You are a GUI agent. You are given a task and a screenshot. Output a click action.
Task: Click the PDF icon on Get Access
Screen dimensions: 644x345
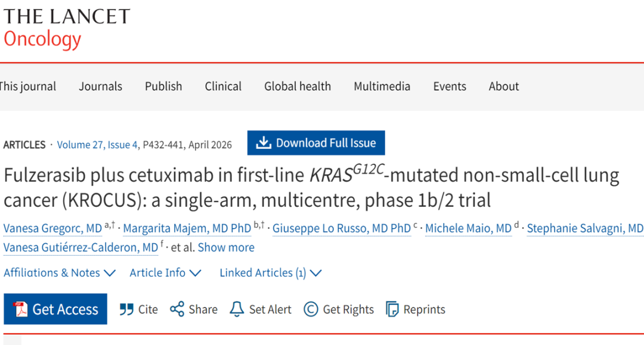(21, 309)
